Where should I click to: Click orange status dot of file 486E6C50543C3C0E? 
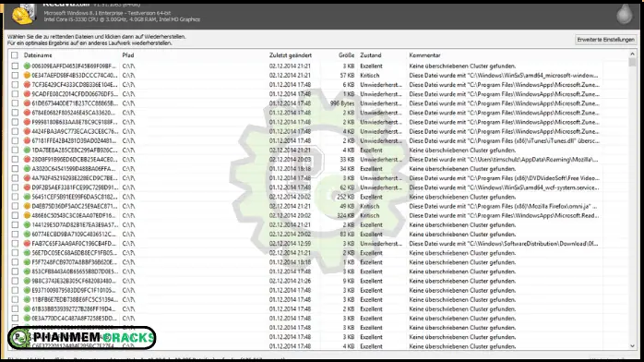27,215
